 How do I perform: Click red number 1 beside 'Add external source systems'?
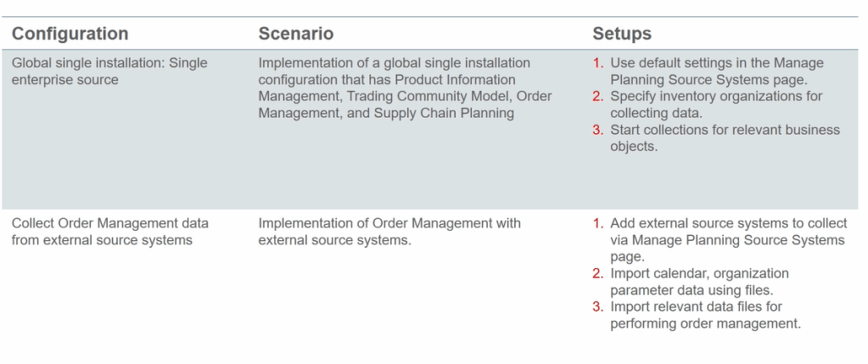pyautogui.click(x=597, y=223)
